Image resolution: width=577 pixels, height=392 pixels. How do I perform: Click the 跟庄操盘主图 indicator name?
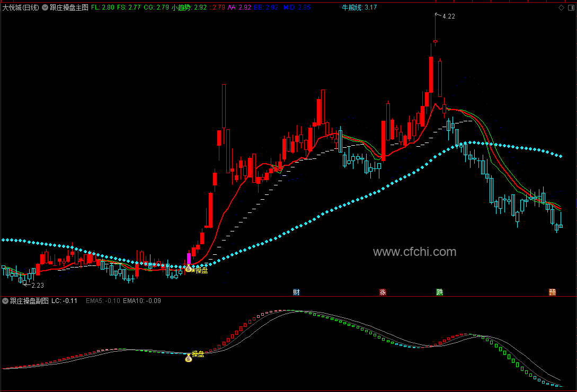(x=69, y=7)
